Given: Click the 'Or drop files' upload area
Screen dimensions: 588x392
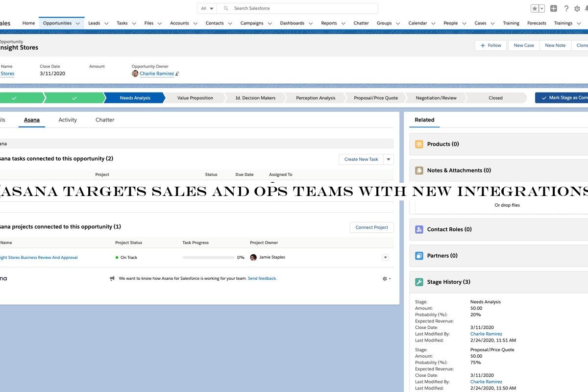Looking at the screenshot, I should click(507, 205).
